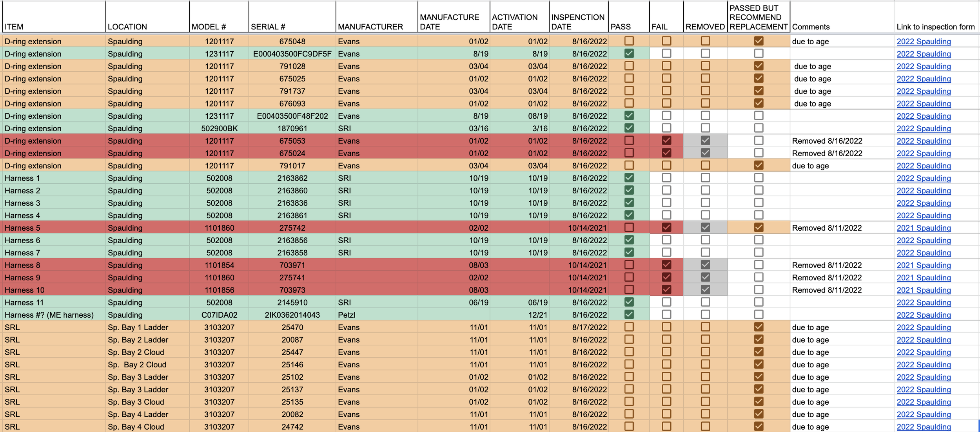980x432 pixels.
Task: Toggle FAIL checkbox in Harness 5 row
Action: coord(666,228)
